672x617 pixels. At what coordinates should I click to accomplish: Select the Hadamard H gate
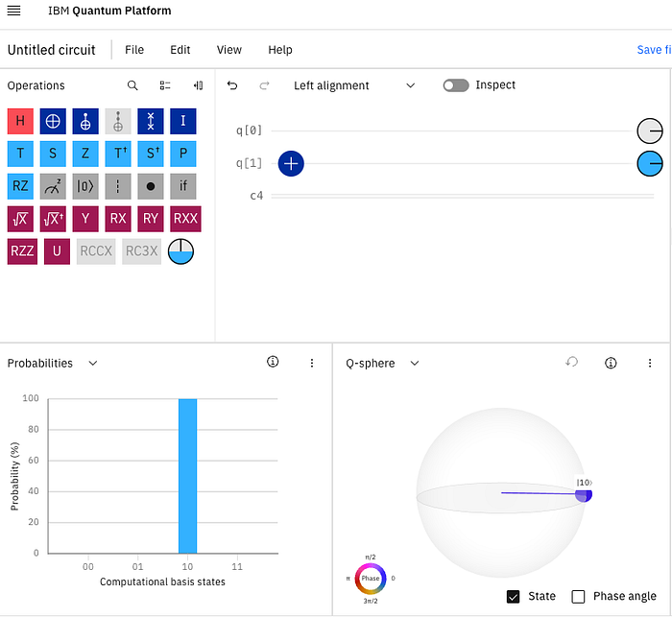[x=20, y=121]
